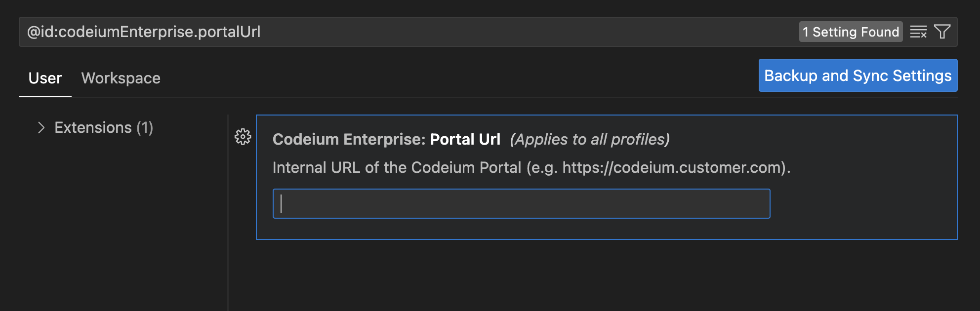Viewport: 980px width, 311px height.
Task: Click the Applies to all profiles label
Action: coord(590,140)
